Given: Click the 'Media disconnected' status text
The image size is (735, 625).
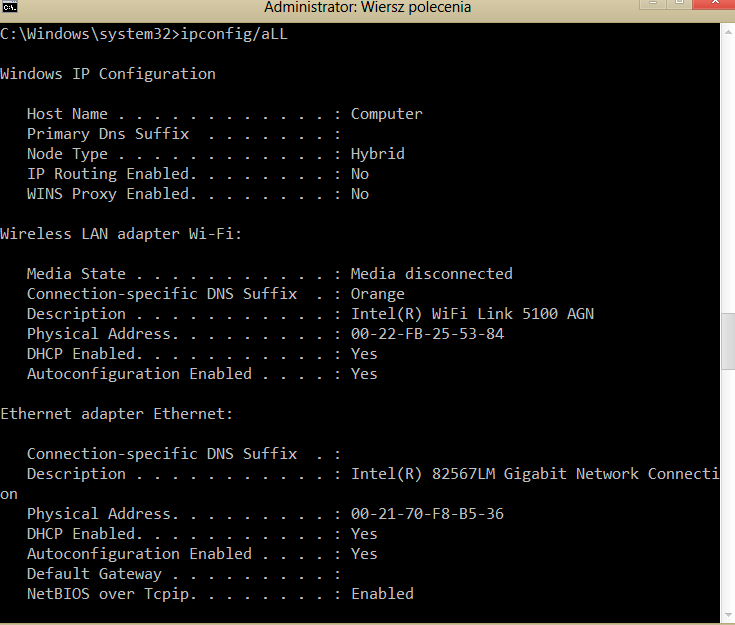Looking at the screenshot, I should (x=432, y=274).
